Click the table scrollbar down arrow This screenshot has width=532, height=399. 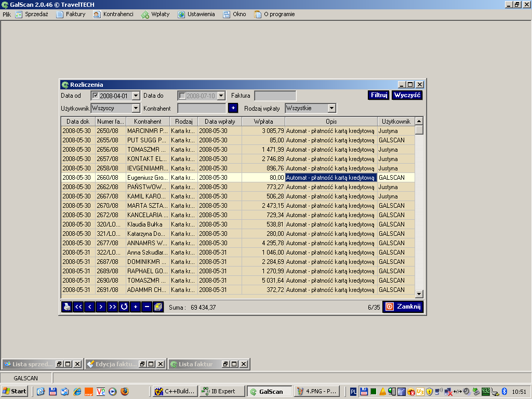click(x=419, y=294)
